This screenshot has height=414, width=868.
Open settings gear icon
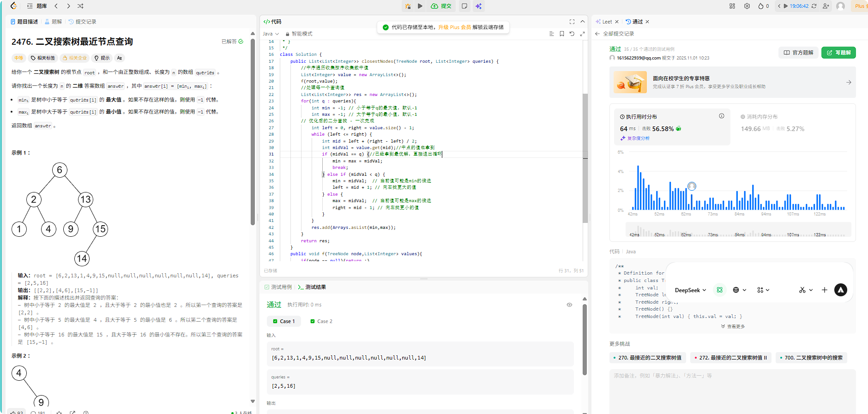point(747,6)
